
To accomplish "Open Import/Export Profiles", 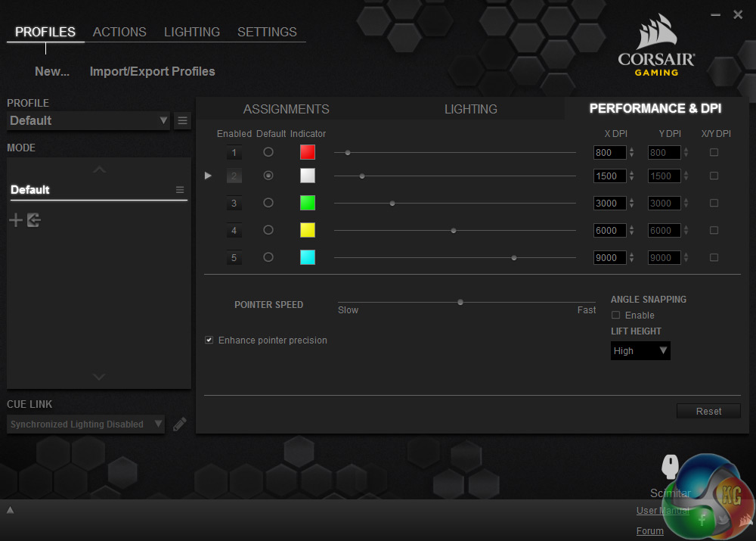I will tap(153, 71).
